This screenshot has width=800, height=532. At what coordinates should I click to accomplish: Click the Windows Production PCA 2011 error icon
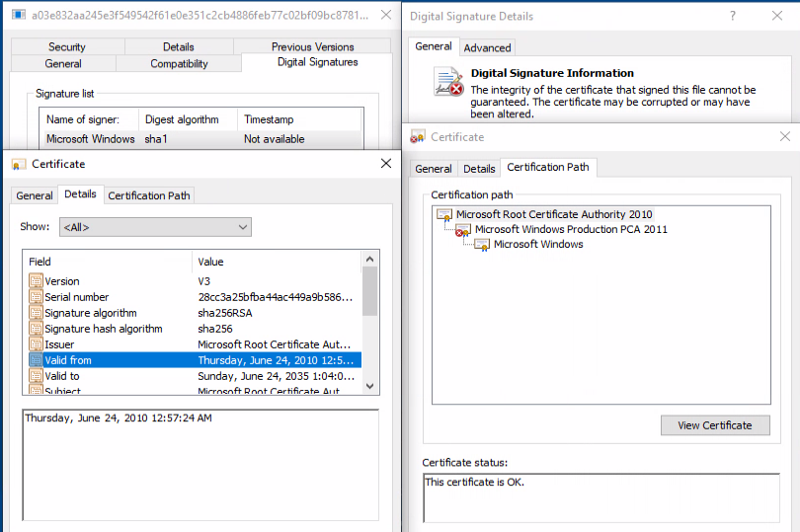coord(463,230)
